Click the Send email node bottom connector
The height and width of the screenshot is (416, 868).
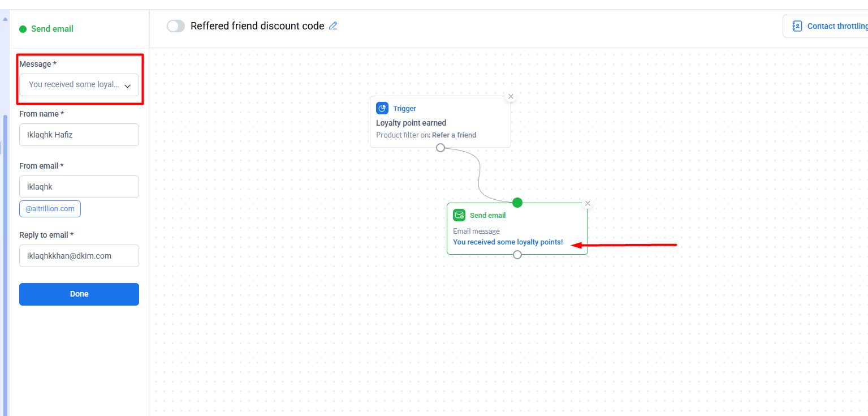pos(517,255)
